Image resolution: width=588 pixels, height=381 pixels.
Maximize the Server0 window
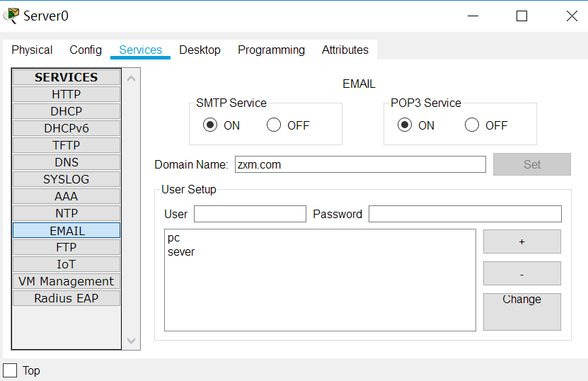point(521,16)
